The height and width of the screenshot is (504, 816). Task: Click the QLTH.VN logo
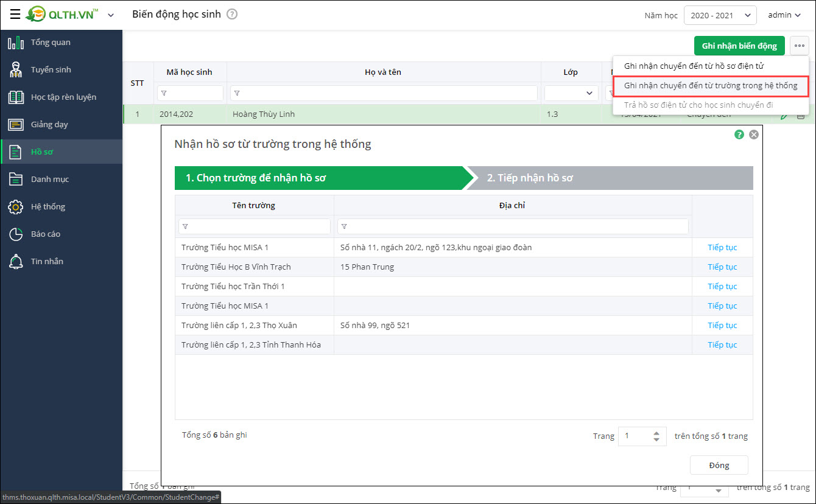[x=62, y=15]
